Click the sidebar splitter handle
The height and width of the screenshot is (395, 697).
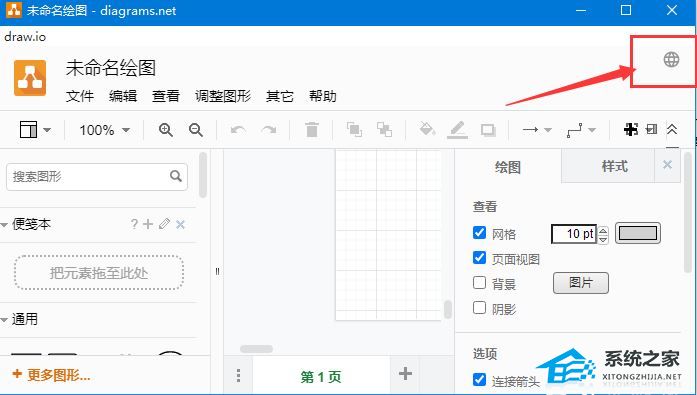(217, 271)
